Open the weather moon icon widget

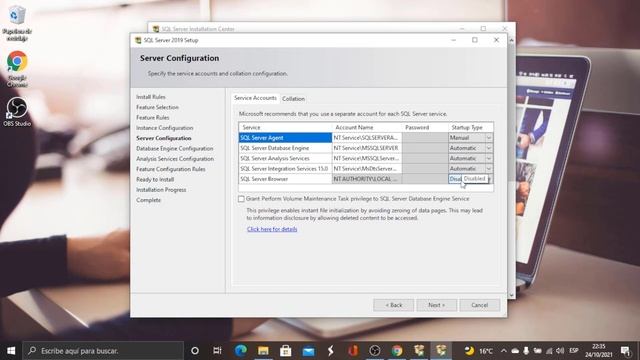(x=469, y=351)
